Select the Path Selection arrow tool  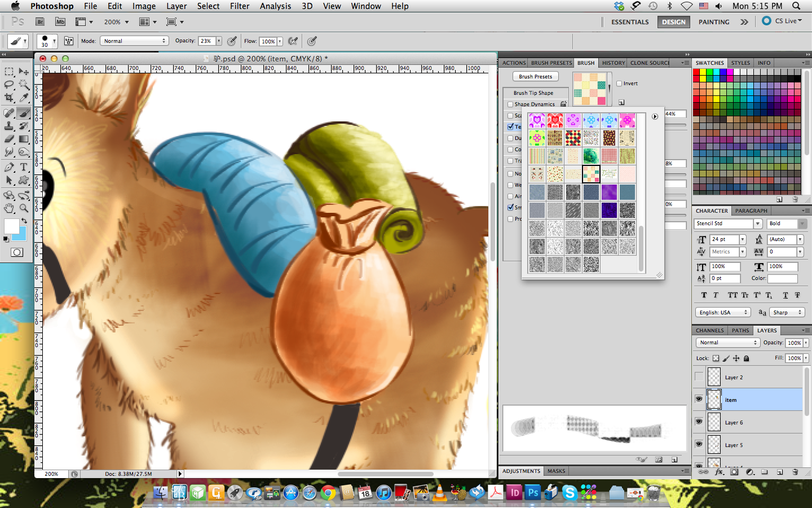point(9,180)
